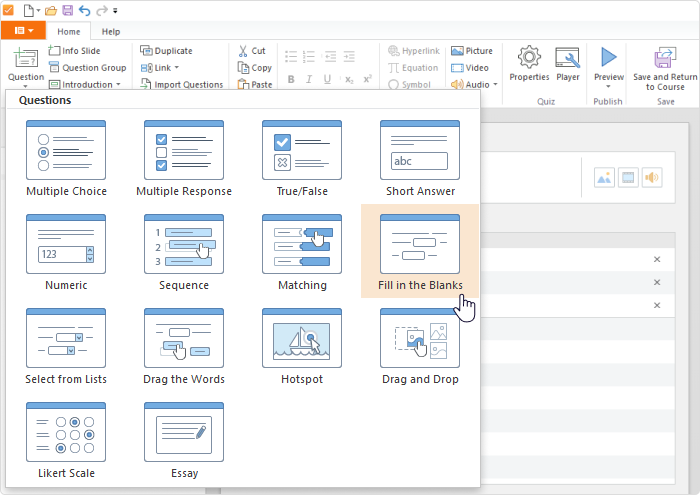Select the True/False question type
Screen dimensions: 700x495
tap(302, 158)
